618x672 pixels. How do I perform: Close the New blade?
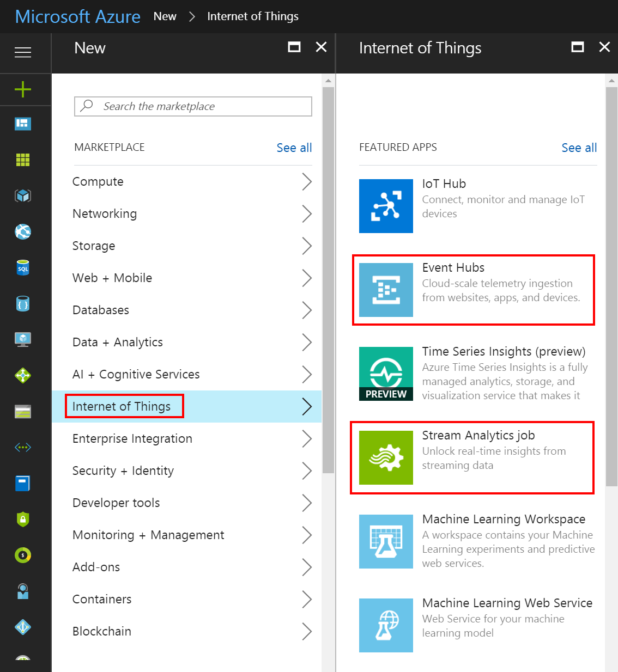tap(322, 47)
